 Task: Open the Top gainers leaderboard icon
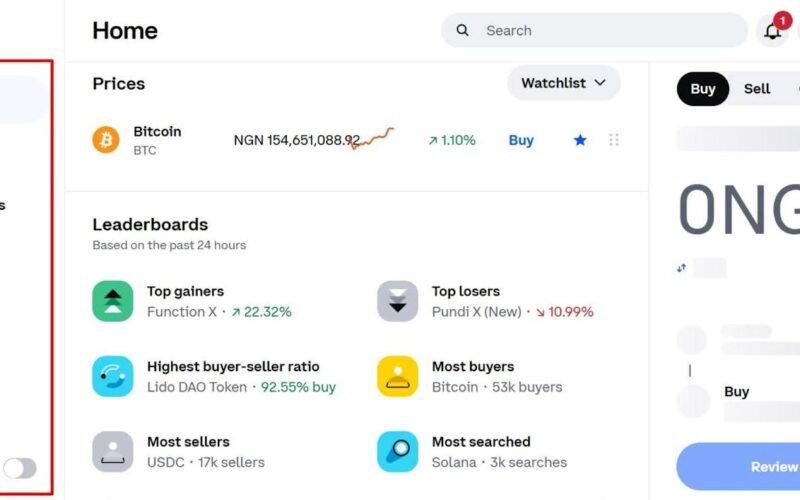[x=113, y=301]
